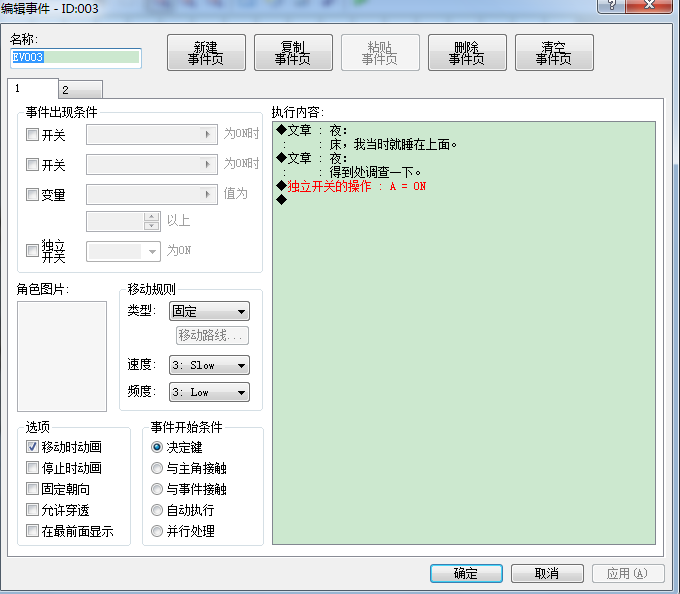Click the 变量 value spinner up arrow

151,216
